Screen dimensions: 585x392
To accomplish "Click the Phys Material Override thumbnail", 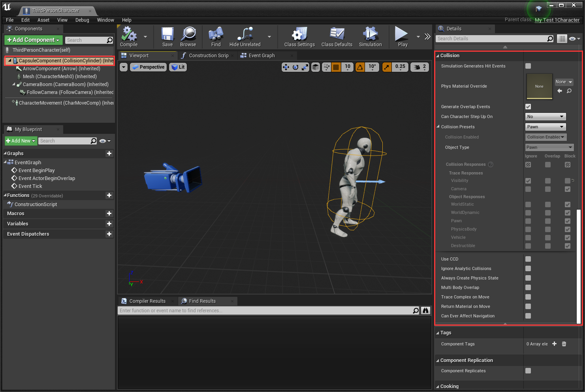I will pyautogui.click(x=539, y=86).
